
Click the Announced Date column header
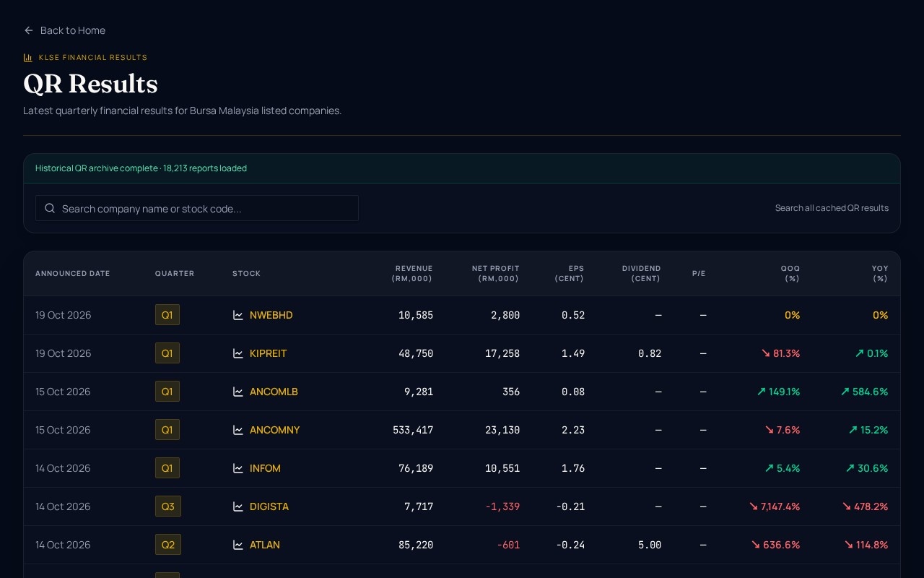[73, 274]
